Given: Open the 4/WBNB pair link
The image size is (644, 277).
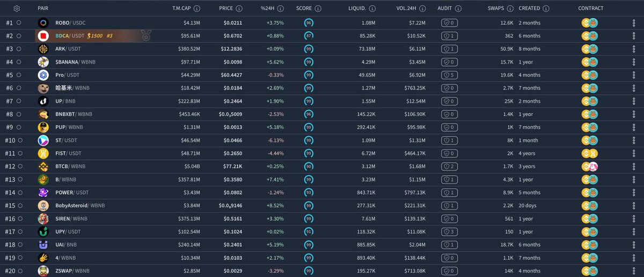Looking at the screenshot, I should coord(65,258).
